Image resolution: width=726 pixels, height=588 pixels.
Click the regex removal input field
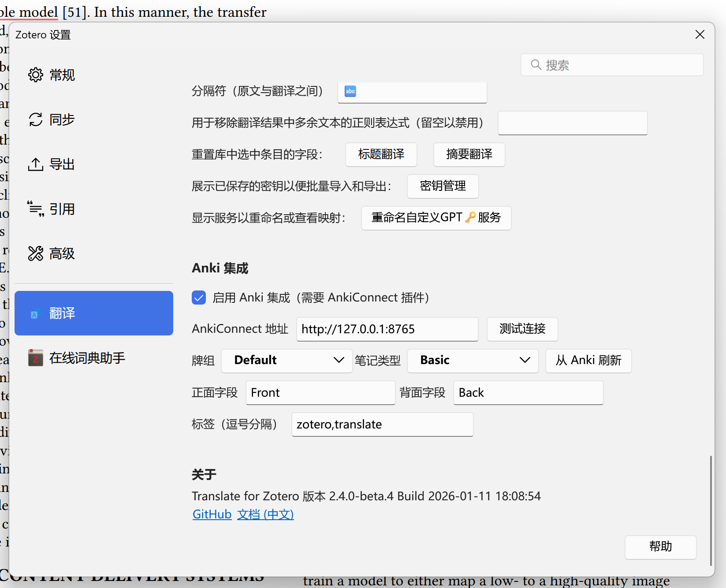573,123
